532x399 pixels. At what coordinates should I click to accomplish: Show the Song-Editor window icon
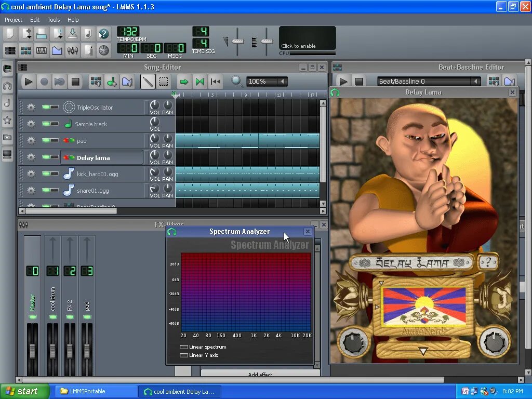pyautogui.click(x=10, y=50)
